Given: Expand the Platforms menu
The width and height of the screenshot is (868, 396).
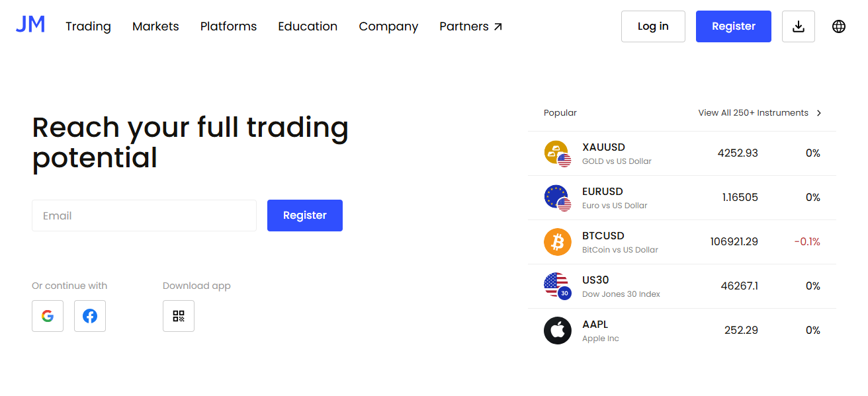Looking at the screenshot, I should (228, 26).
